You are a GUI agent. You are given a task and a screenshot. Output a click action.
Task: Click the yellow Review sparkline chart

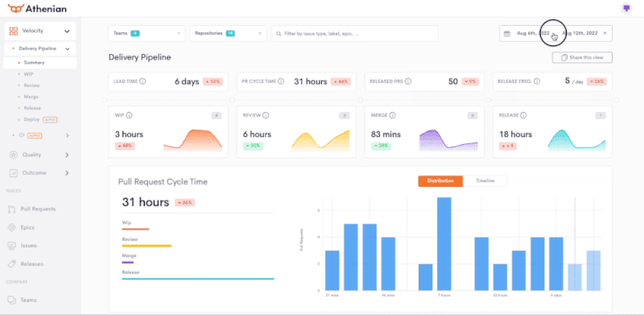320,141
